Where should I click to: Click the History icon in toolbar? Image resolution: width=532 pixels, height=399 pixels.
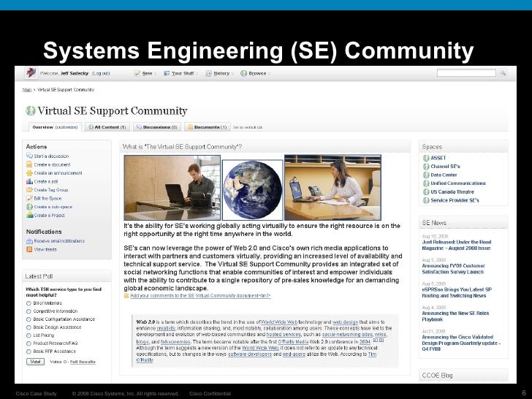[x=209, y=73]
